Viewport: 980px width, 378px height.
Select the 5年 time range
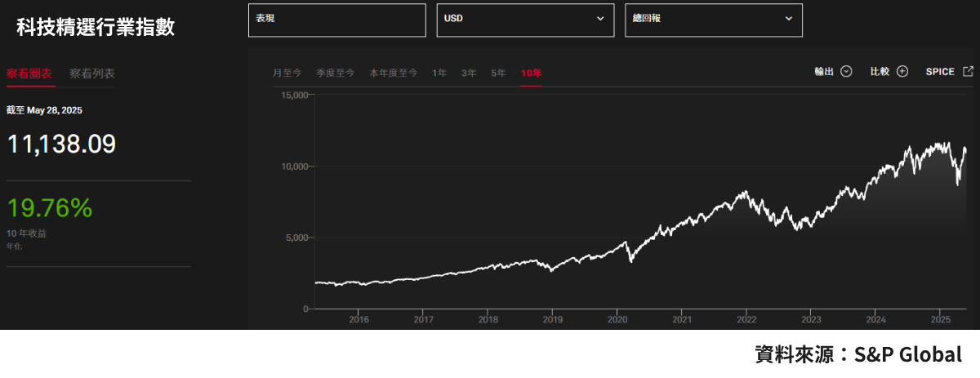(498, 73)
